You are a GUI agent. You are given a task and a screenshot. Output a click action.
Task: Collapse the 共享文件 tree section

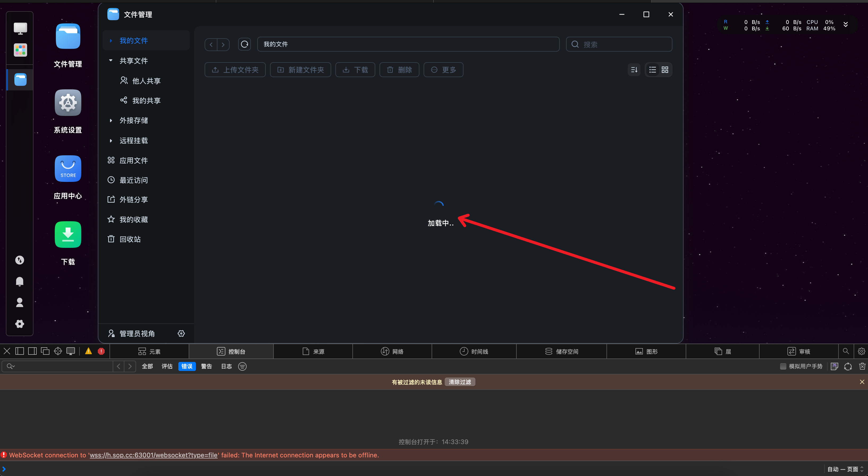point(111,60)
